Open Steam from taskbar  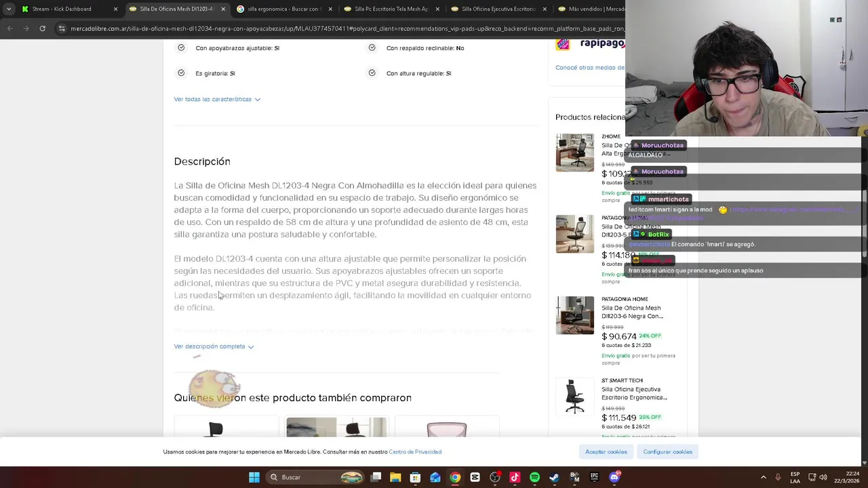click(x=554, y=477)
